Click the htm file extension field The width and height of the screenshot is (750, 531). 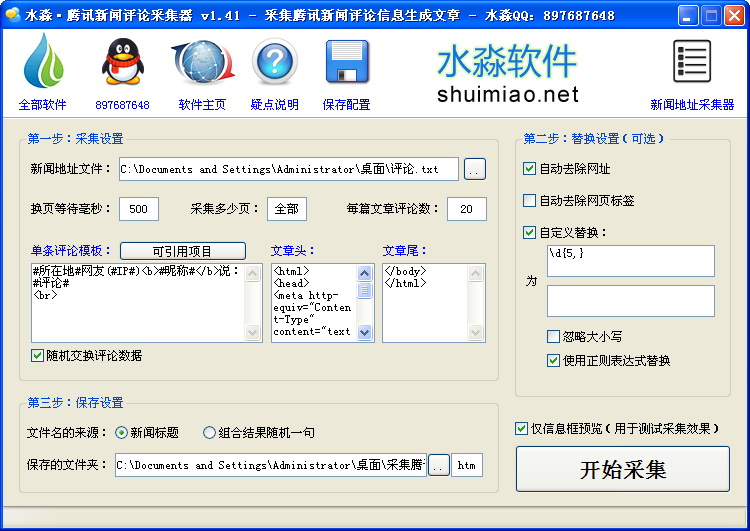(x=467, y=465)
